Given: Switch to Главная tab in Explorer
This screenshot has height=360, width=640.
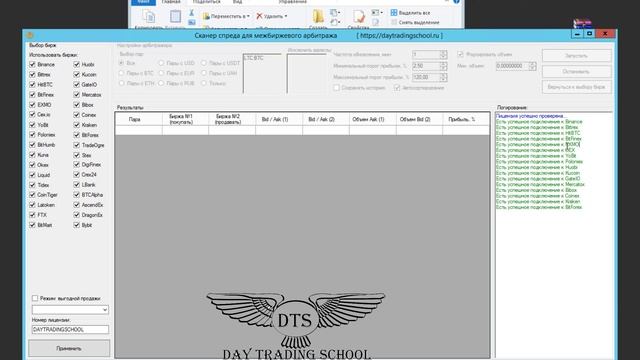Looking at the screenshot, I should (x=171, y=2).
